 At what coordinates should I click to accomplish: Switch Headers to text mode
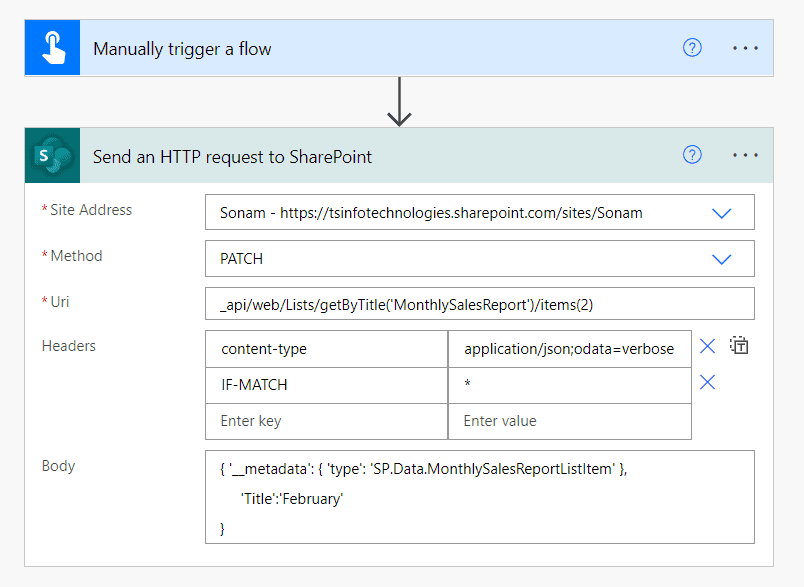point(739,346)
